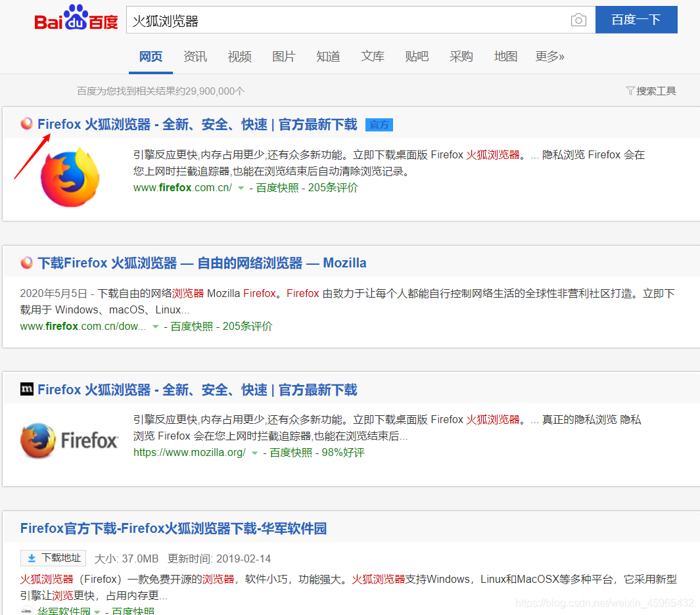The height and width of the screenshot is (615, 700).
Task: Open 百度快照 for second result
Action: pos(191,327)
